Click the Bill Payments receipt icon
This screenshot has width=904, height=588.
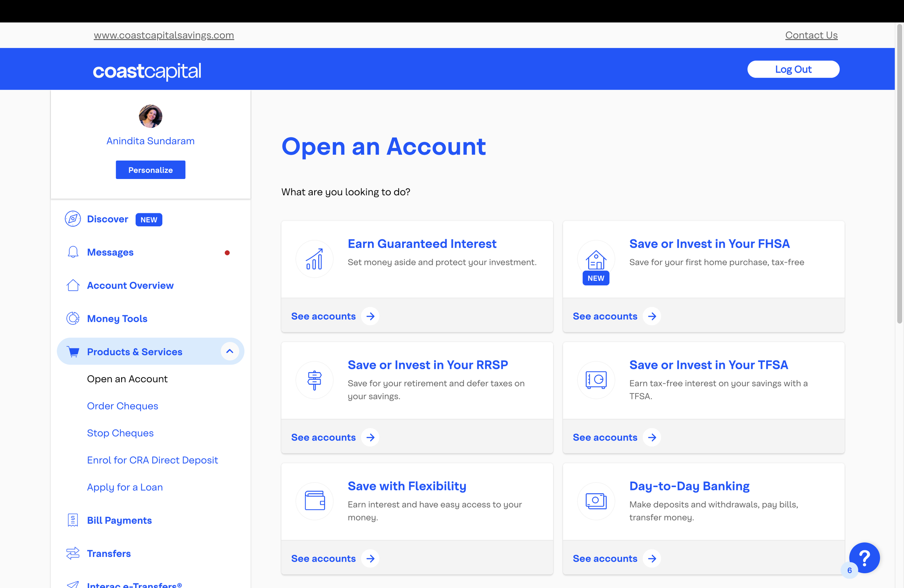coord(73,520)
